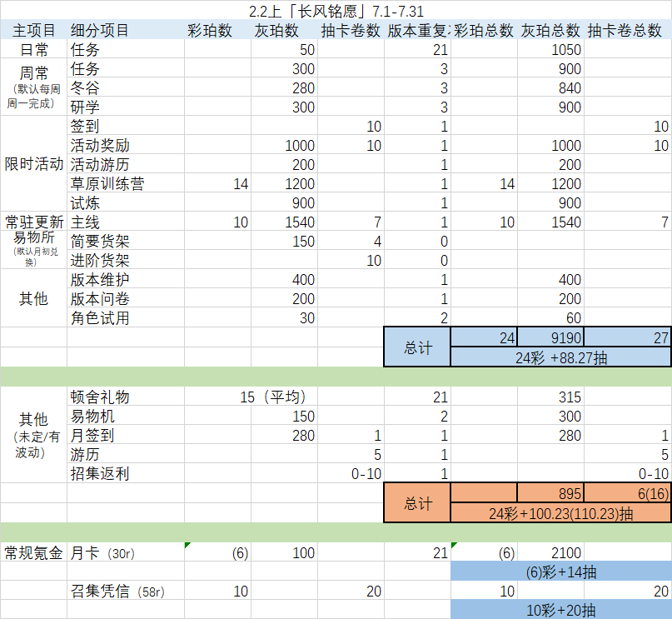This screenshot has width=672, height=619.
Task: Click the '主项目' header cell
Action: click(34, 30)
